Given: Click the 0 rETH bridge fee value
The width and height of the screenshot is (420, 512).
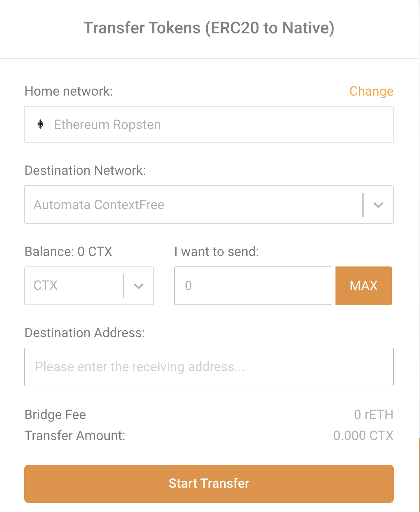Looking at the screenshot, I should click(373, 415).
